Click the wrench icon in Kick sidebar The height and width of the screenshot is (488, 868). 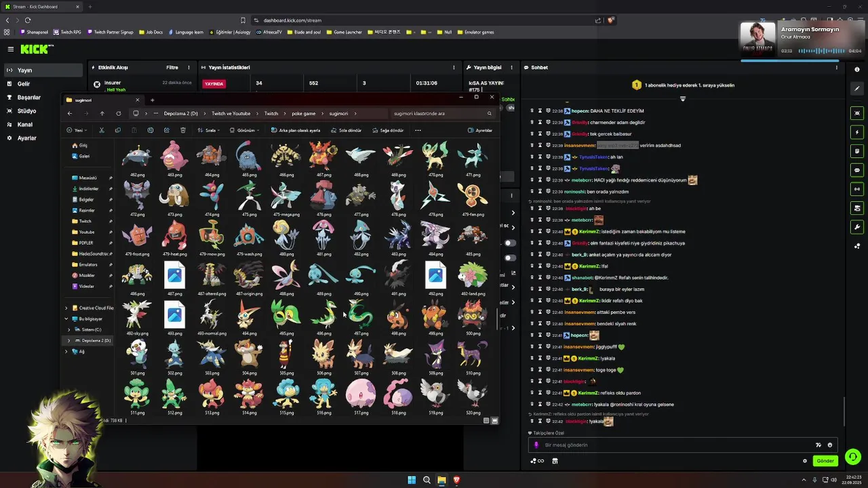coord(857,227)
